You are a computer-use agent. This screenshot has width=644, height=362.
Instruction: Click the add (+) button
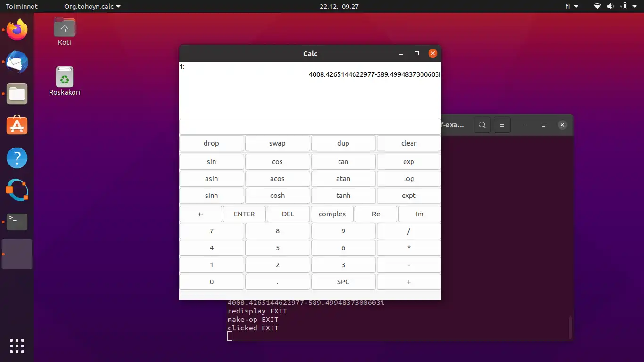tap(409, 282)
